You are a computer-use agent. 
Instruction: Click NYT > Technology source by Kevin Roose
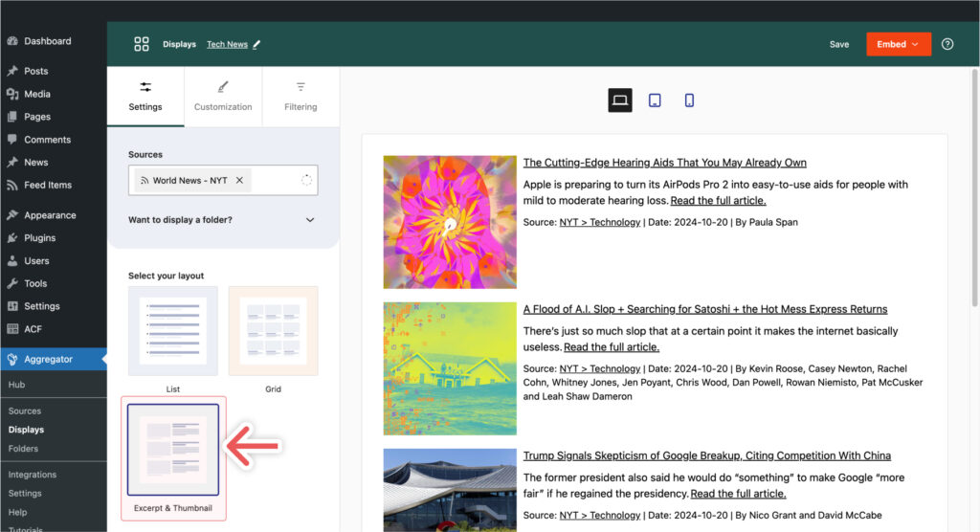tap(600, 368)
